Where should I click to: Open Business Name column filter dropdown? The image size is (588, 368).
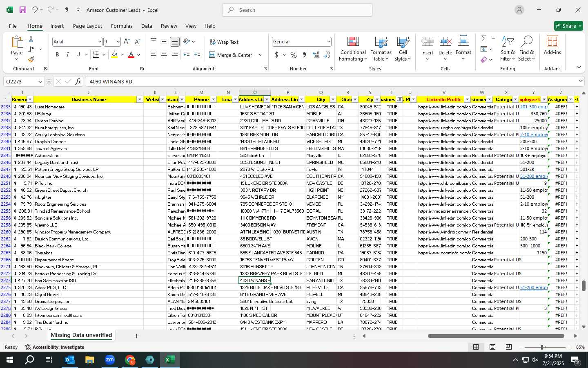click(x=140, y=100)
